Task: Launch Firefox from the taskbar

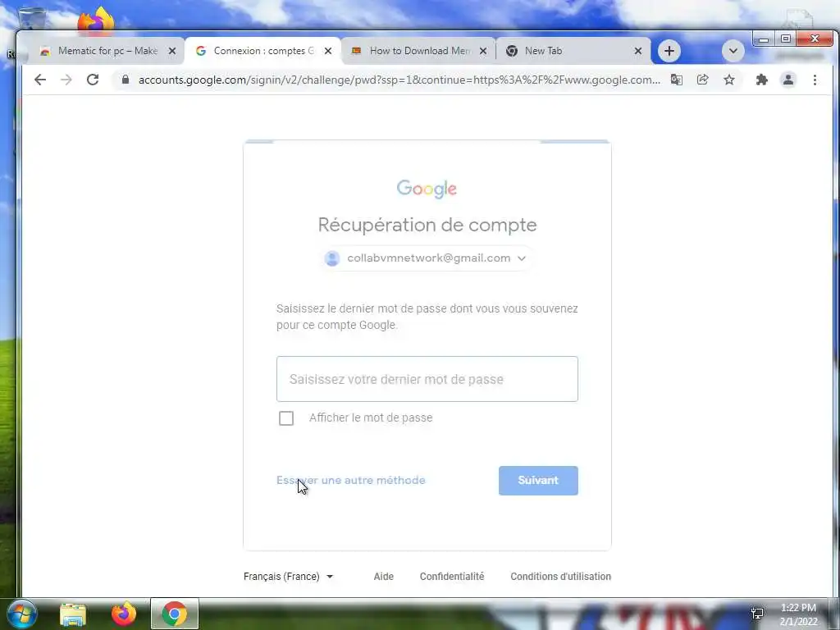Action: point(123,614)
